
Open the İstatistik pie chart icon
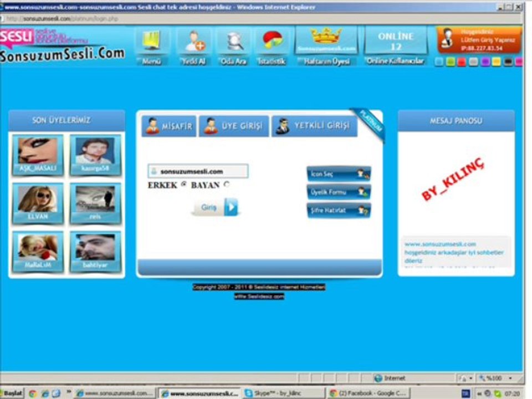(x=272, y=40)
